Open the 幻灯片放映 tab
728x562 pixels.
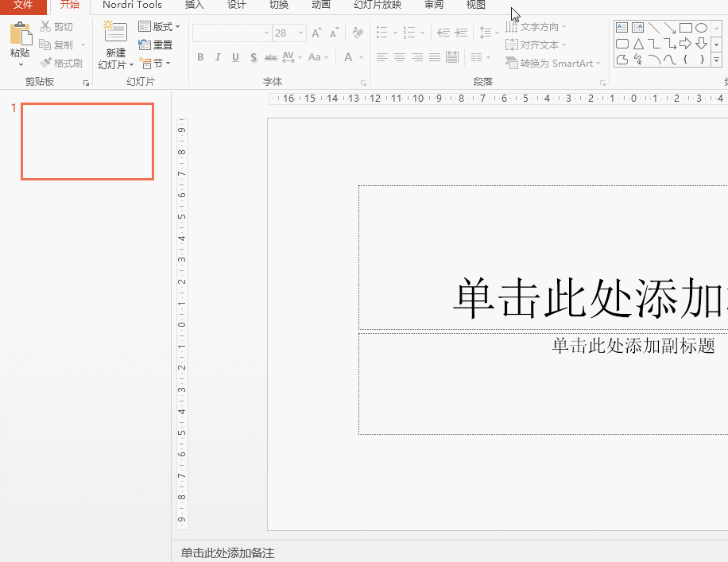(377, 6)
